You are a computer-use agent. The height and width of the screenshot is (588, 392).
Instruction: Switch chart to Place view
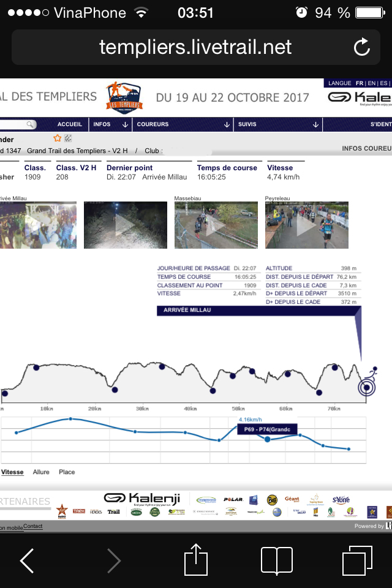(67, 472)
